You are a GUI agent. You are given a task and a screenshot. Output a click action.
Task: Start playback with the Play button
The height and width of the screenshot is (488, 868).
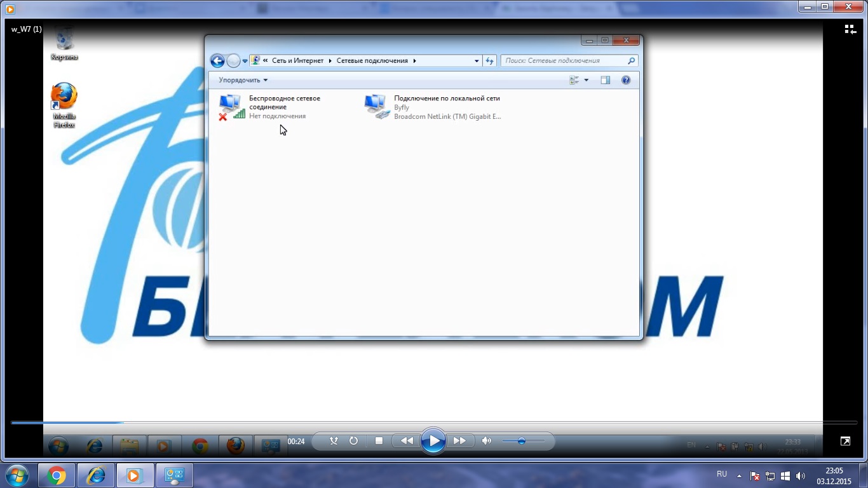click(x=433, y=441)
